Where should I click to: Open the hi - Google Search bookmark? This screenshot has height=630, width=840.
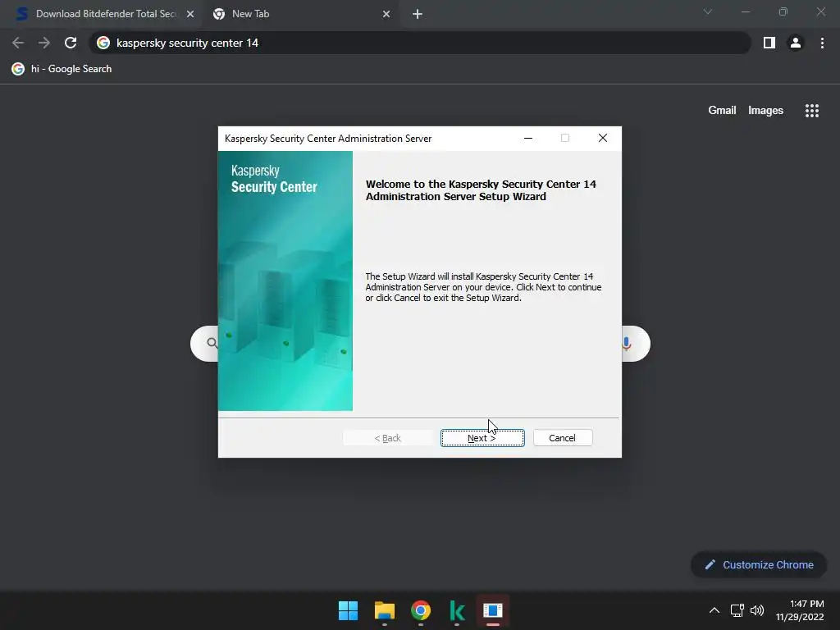(62, 69)
